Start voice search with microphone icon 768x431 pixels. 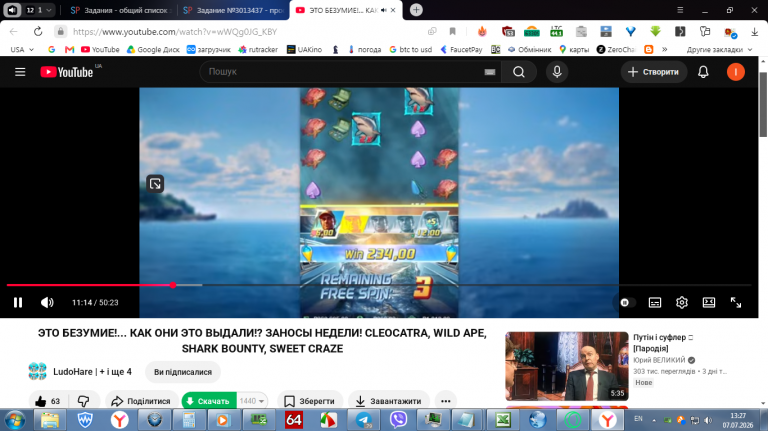click(557, 72)
